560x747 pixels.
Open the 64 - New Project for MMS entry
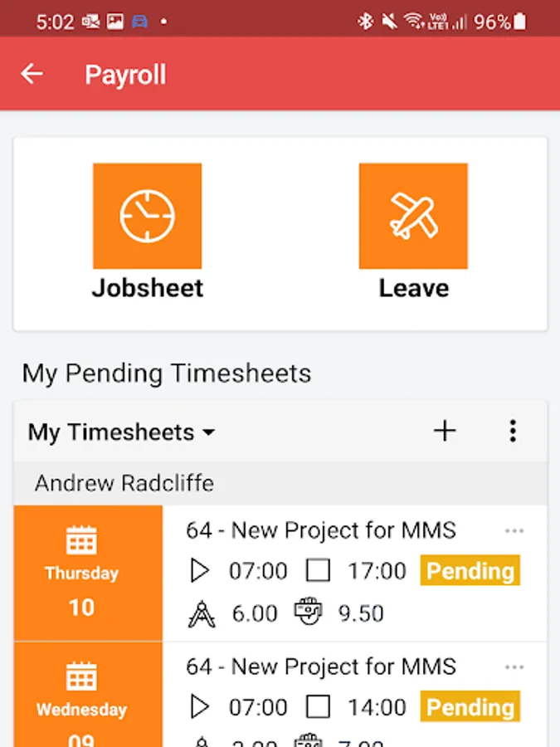point(321,530)
